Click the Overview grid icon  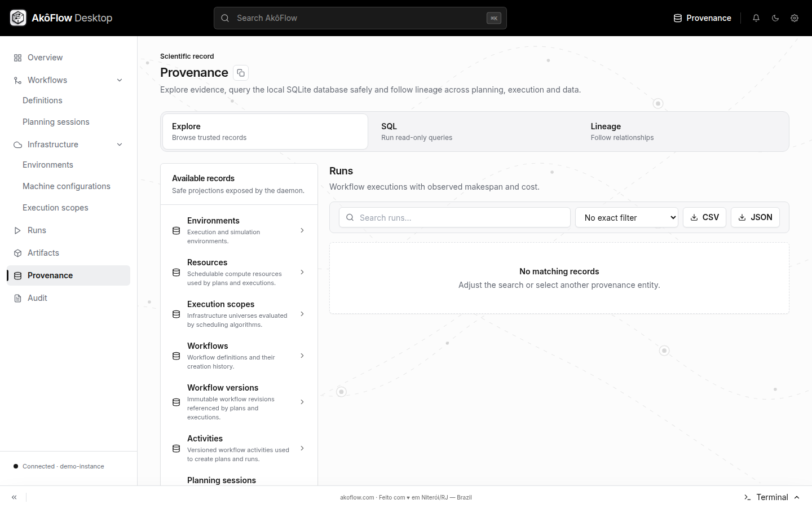click(17, 58)
